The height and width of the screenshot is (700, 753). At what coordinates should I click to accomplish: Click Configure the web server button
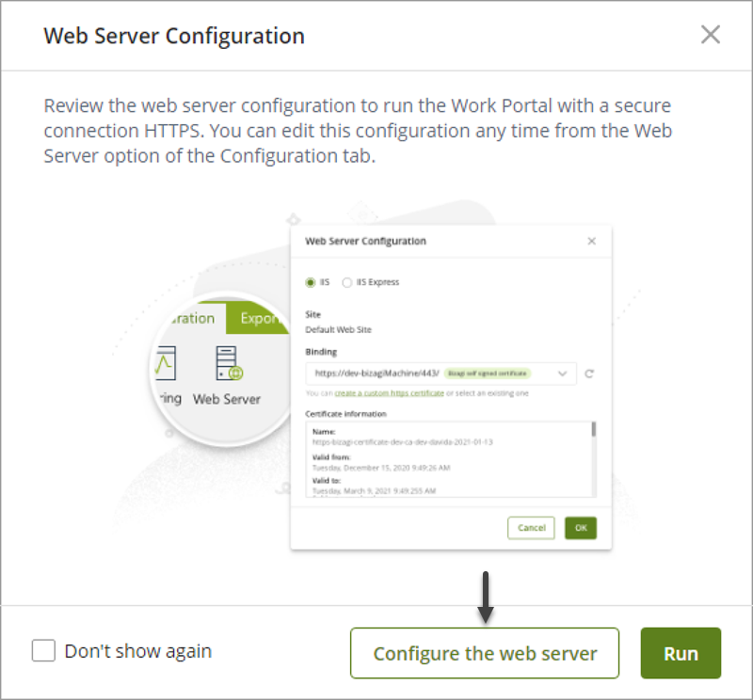click(485, 653)
